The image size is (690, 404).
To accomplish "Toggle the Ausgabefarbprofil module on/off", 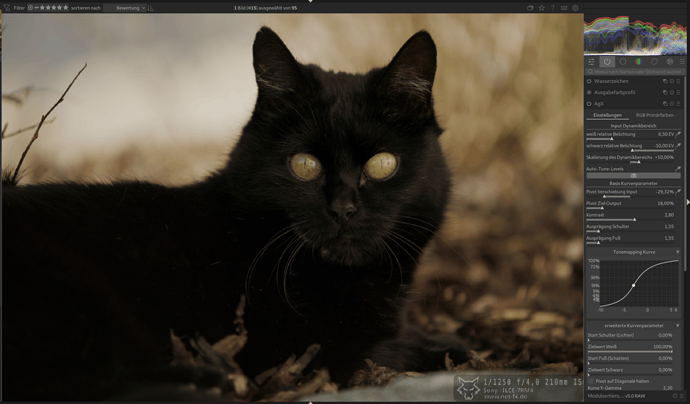I will [x=589, y=92].
